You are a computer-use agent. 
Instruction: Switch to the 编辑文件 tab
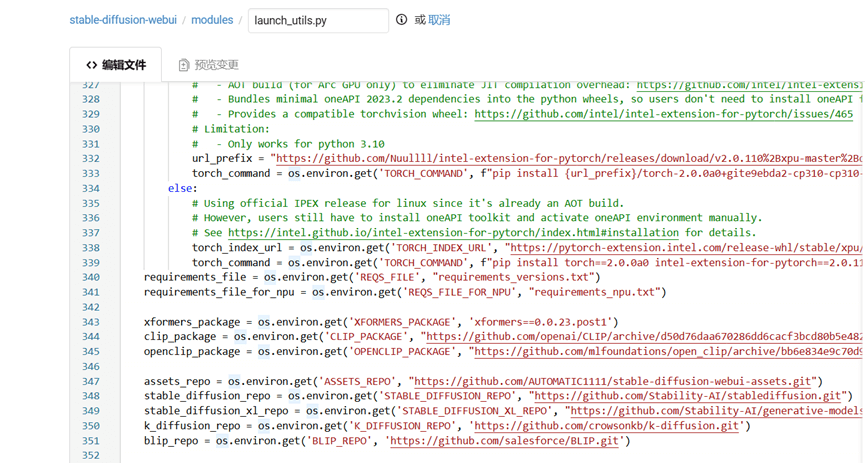pyautogui.click(x=116, y=65)
